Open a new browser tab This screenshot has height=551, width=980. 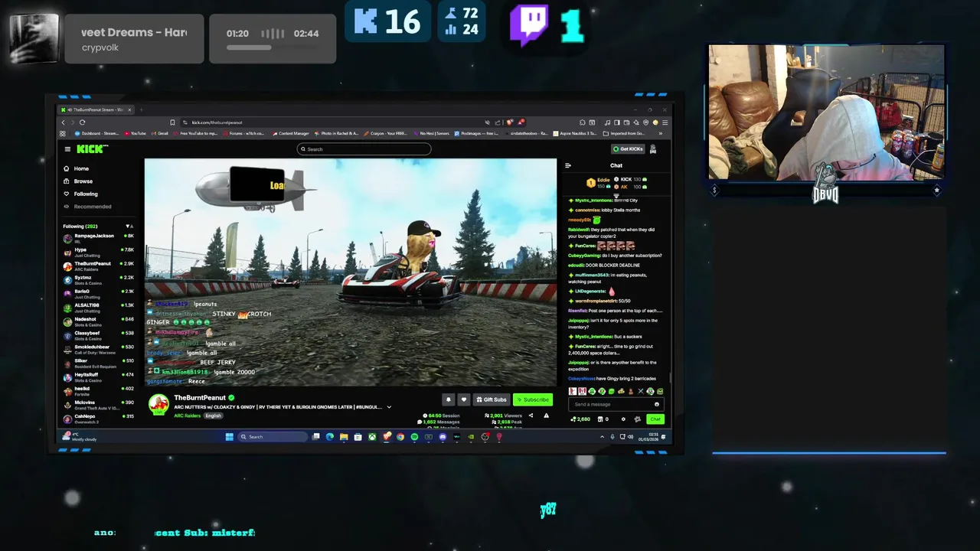[x=141, y=109]
